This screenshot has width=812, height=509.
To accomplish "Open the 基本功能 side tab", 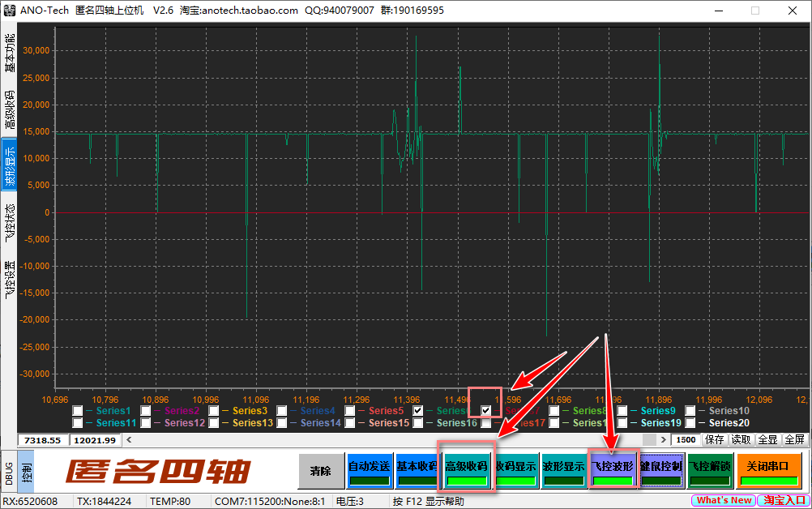I will pyautogui.click(x=10, y=53).
